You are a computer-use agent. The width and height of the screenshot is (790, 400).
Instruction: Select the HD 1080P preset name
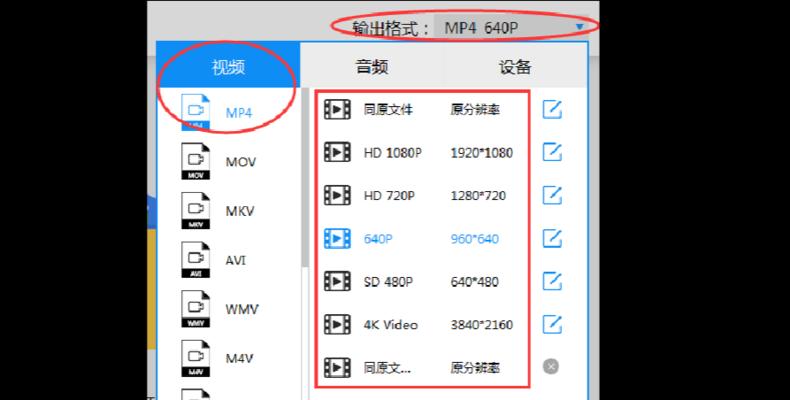pyautogui.click(x=392, y=153)
